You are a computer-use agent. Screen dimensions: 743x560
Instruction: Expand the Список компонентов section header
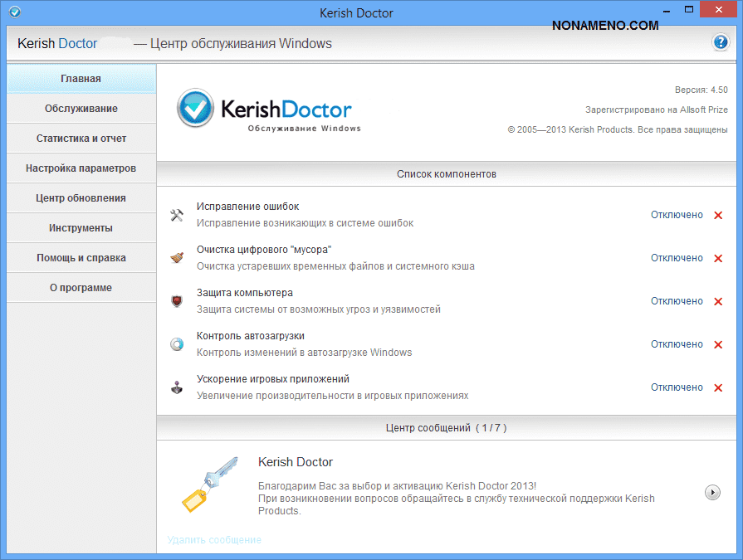(x=447, y=174)
